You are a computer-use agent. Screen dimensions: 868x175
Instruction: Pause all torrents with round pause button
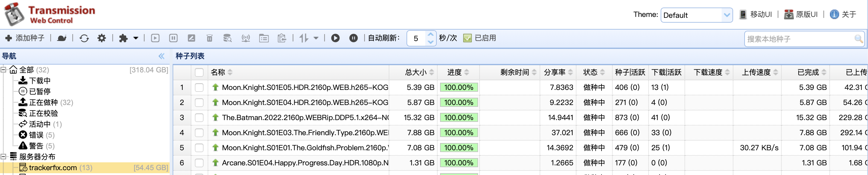pos(353,38)
